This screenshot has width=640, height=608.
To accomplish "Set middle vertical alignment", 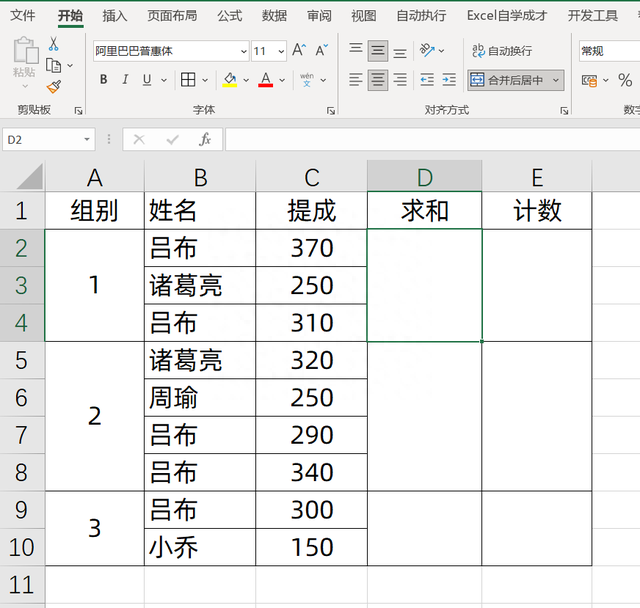I will click(378, 51).
